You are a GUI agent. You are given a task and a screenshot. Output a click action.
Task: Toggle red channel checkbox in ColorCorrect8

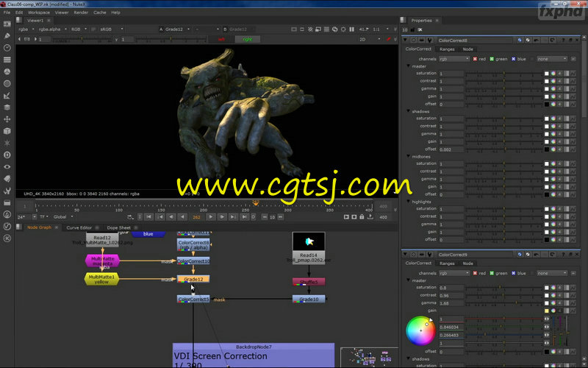pos(475,59)
